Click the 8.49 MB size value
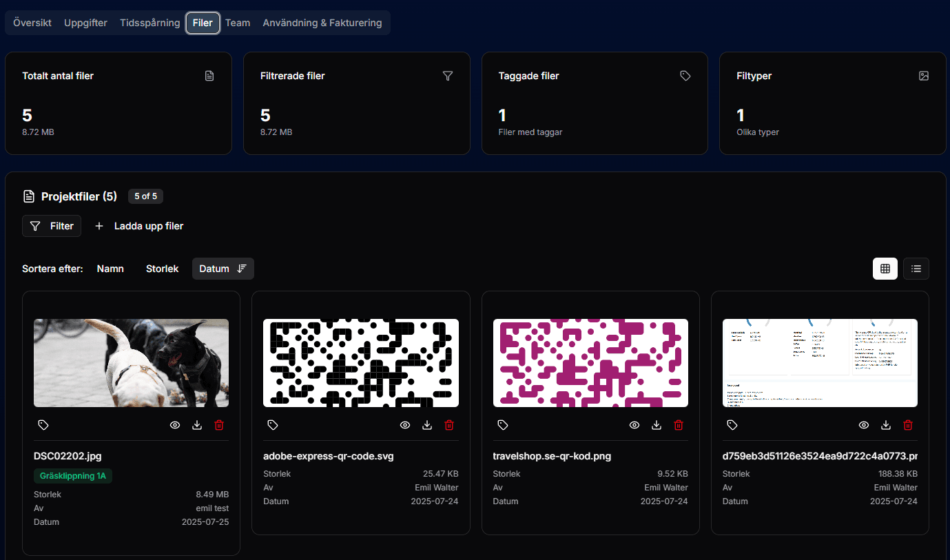 pyautogui.click(x=212, y=495)
